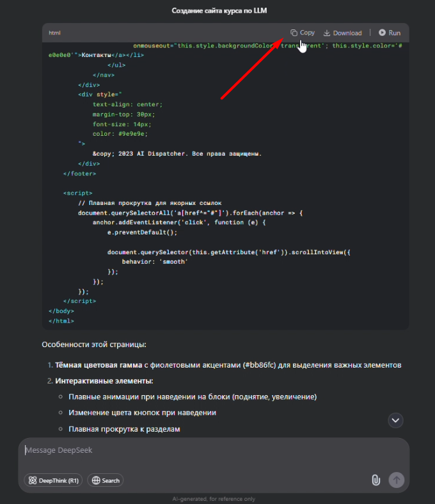This screenshot has width=435, height=504.
Task: Copy the html code block
Action: point(303,33)
